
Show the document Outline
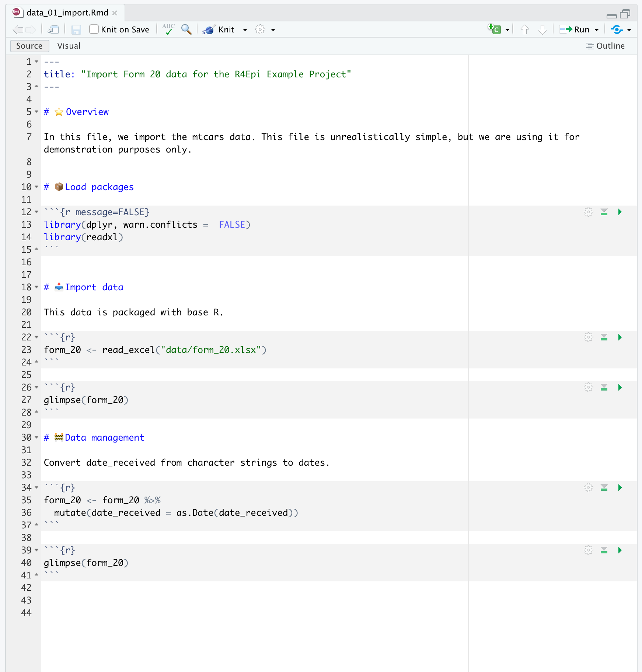click(606, 46)
